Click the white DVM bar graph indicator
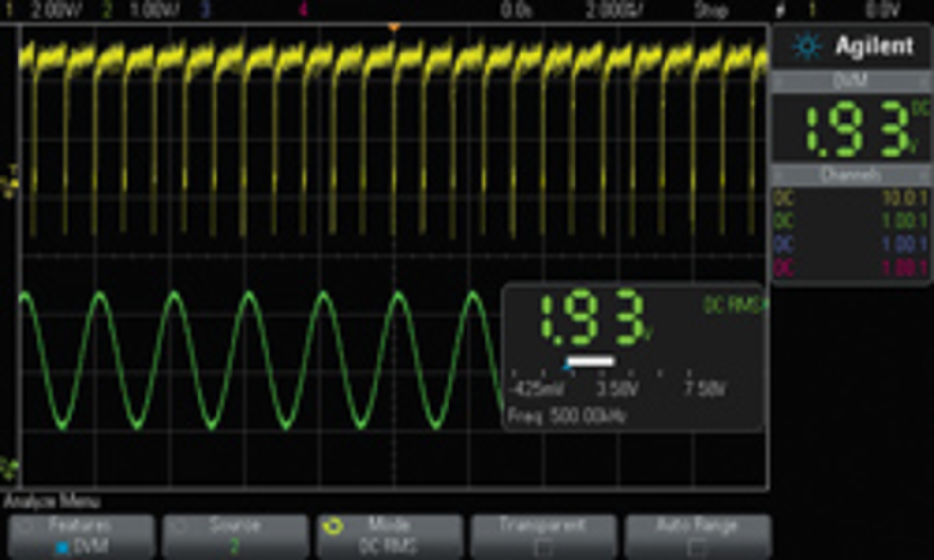 (591, 361)
